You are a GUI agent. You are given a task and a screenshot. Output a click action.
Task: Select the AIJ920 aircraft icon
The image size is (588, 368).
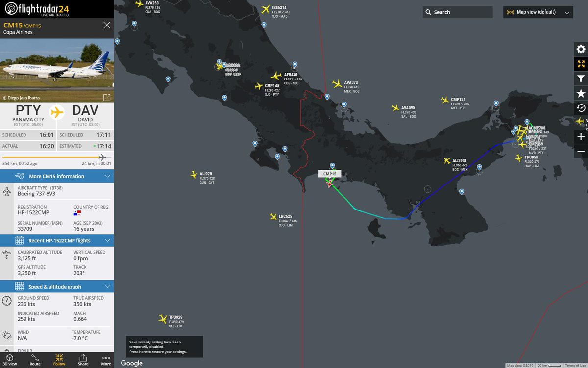coord(194,175)
